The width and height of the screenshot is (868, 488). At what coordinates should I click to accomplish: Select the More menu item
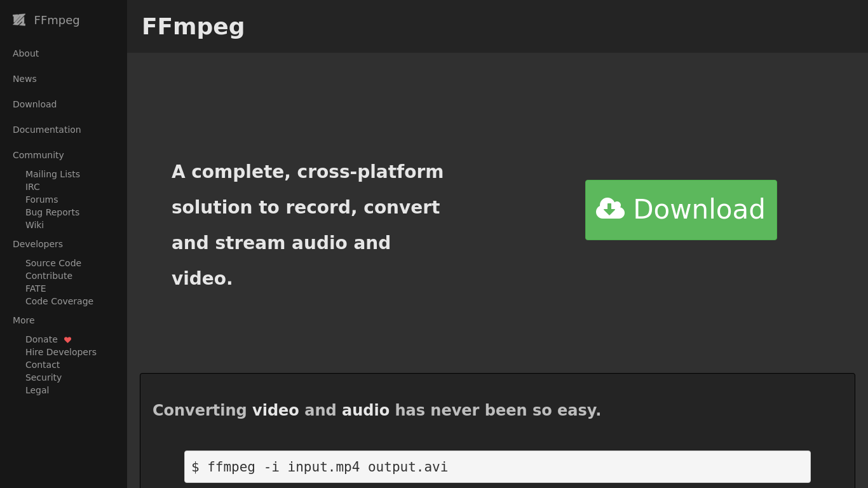click(24, 320)
